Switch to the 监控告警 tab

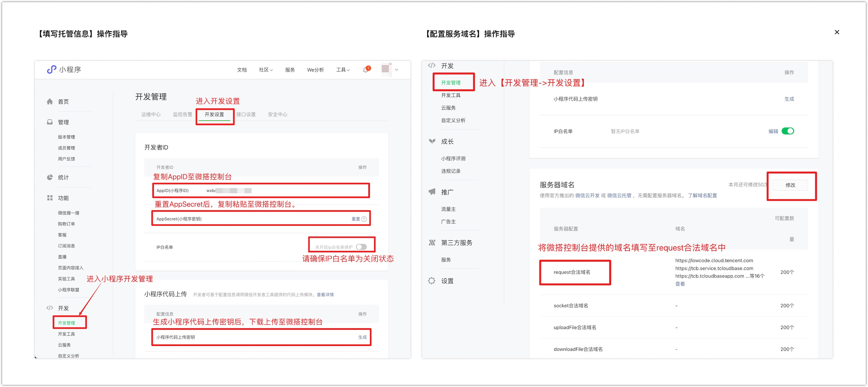pyautogui.click(x=182, y=114)
